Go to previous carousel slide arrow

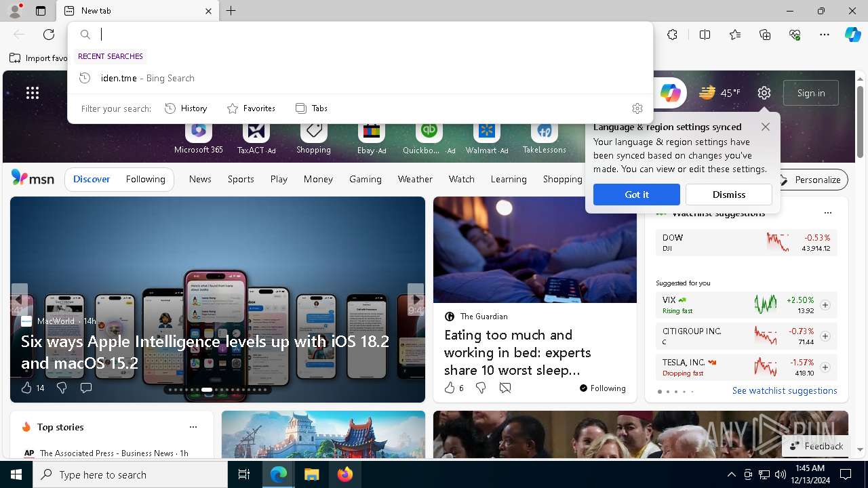click(x=19, y=300)
